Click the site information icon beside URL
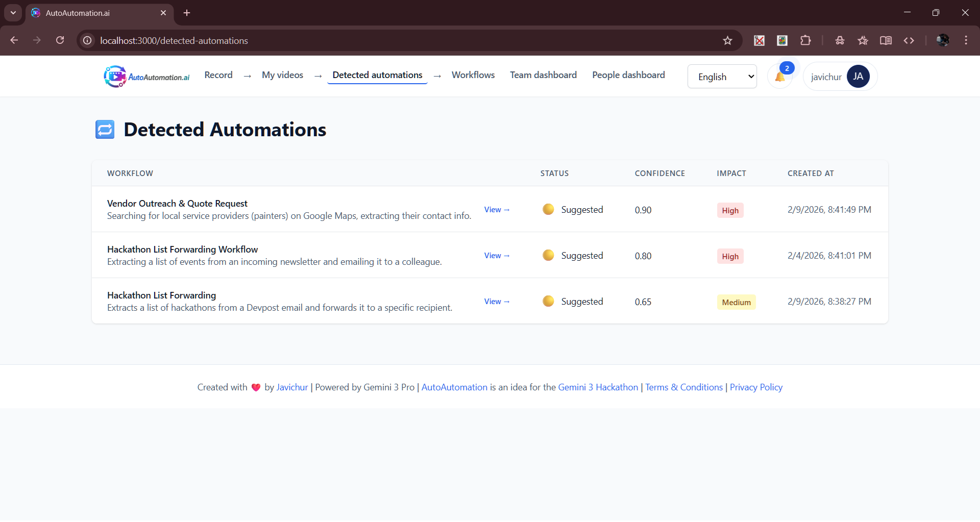This screenshot has height=522, width=980. pyautogui.click(x=88, y=40)
